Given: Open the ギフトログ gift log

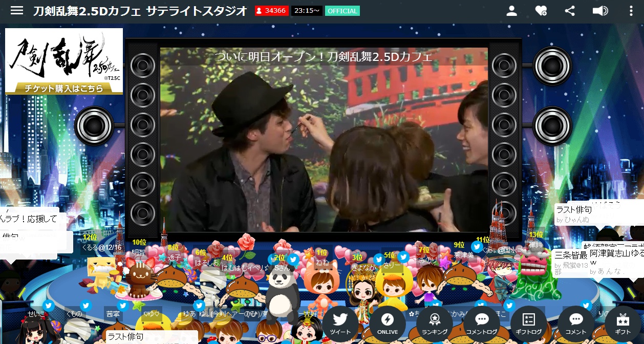Looking at the screenshot, I should [529, 324].
